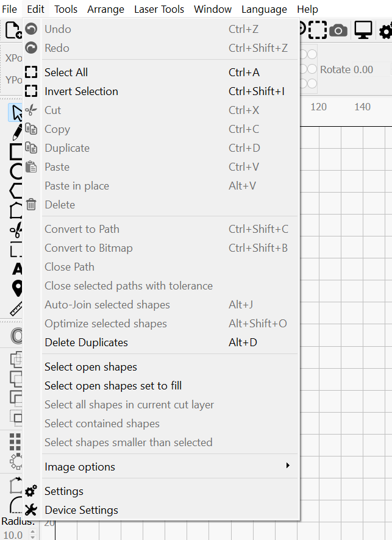
Task: Select the Text tool letter A icon
Action: click(17, 269)
